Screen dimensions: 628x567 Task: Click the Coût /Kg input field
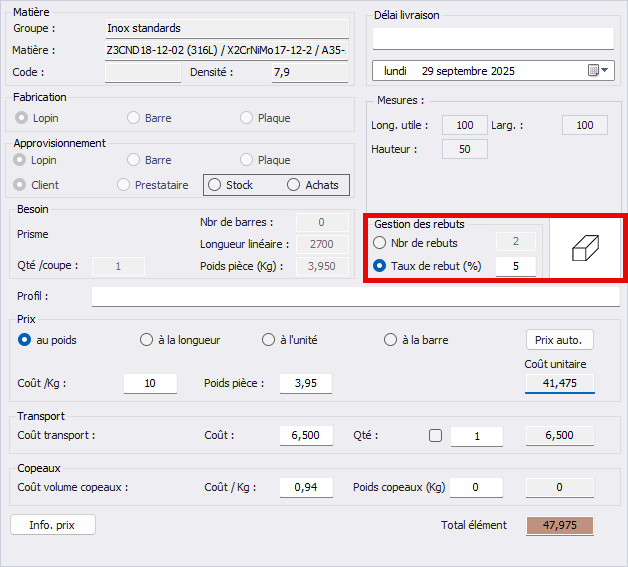[x=150, y=384]
